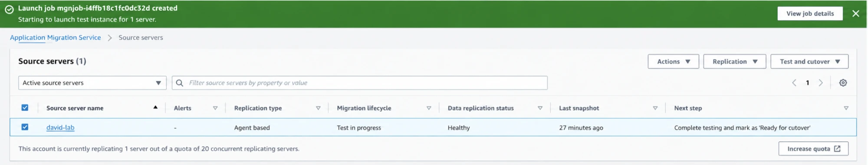The image size is (868, 165).
Task: Click the 'Healthy' status cell
Action: [x=459, y=128]
